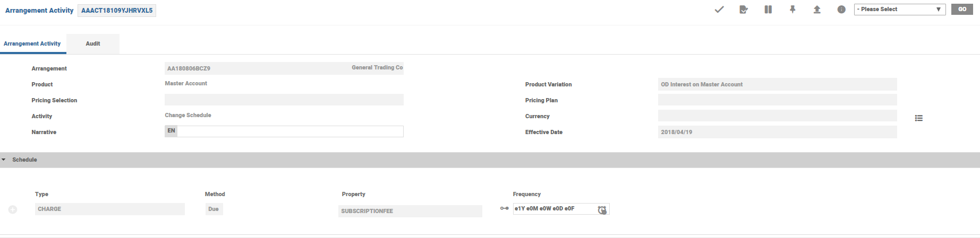Click the hold (pause) icon
Image resolution: width=980 pixels, height=238 pixels.
pyautogui.click(x=768, y=10)
